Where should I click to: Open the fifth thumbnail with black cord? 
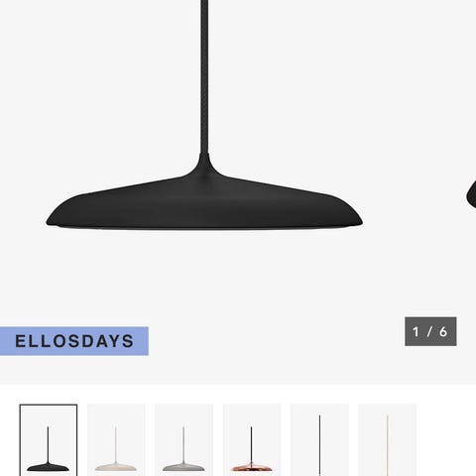[319, 440]
